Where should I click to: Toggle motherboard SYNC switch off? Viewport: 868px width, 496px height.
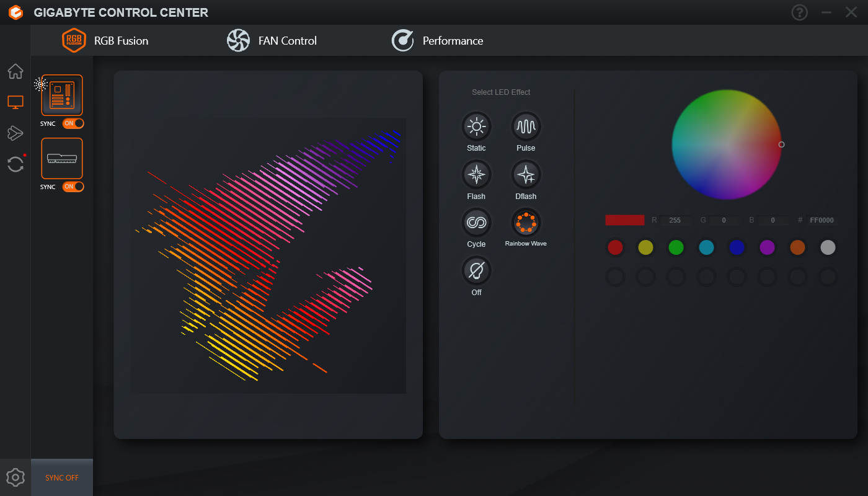[x=73, y=123]
